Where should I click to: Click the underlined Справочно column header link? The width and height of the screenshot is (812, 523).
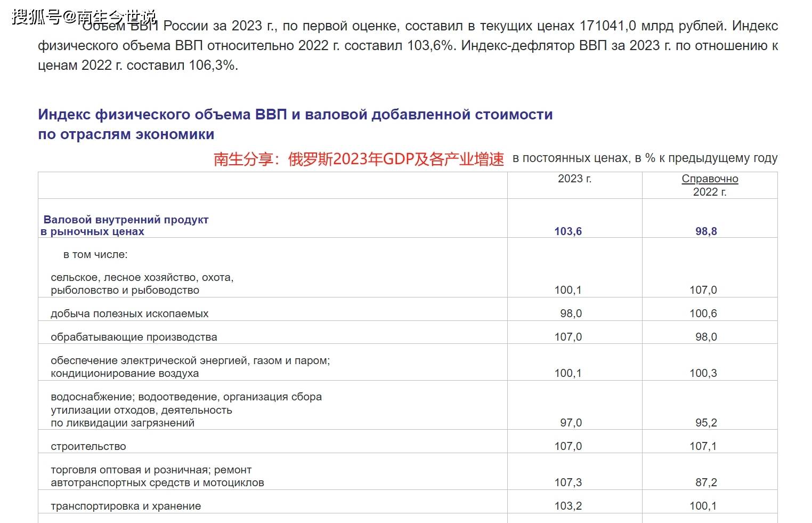tap(710, 179)
